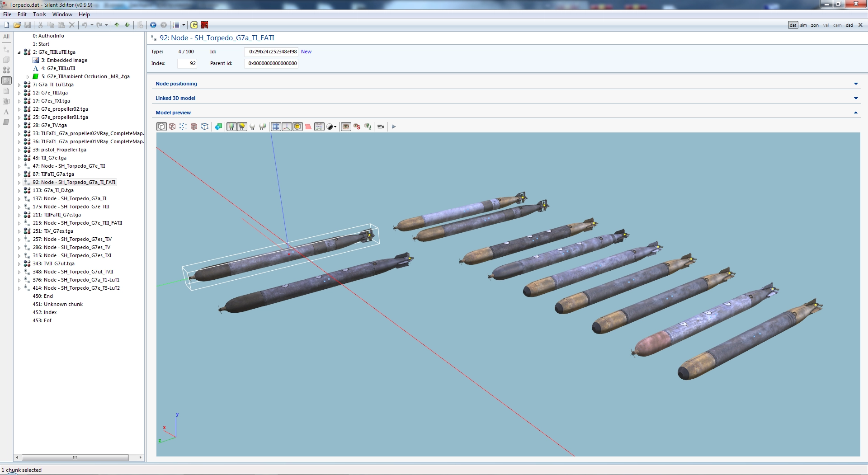Click the Index input field
Screen dimensions: 868x475
pos(187,64)
